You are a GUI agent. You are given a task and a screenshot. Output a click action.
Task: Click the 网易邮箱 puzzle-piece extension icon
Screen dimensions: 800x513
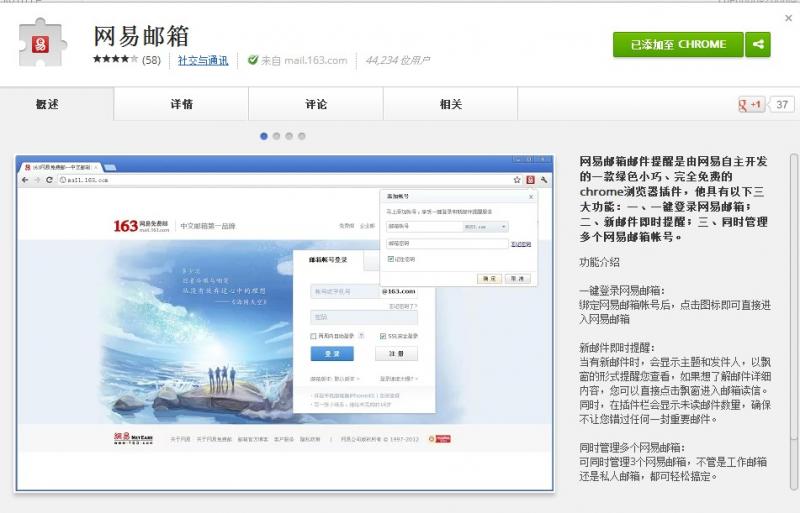tap(44, 45)
